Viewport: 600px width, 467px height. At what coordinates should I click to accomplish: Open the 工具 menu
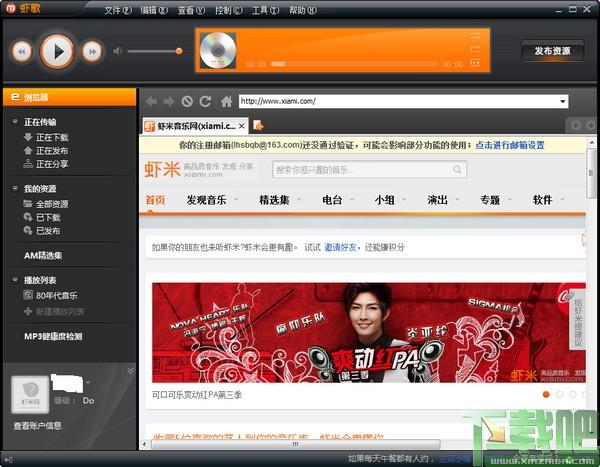(265, 10)
